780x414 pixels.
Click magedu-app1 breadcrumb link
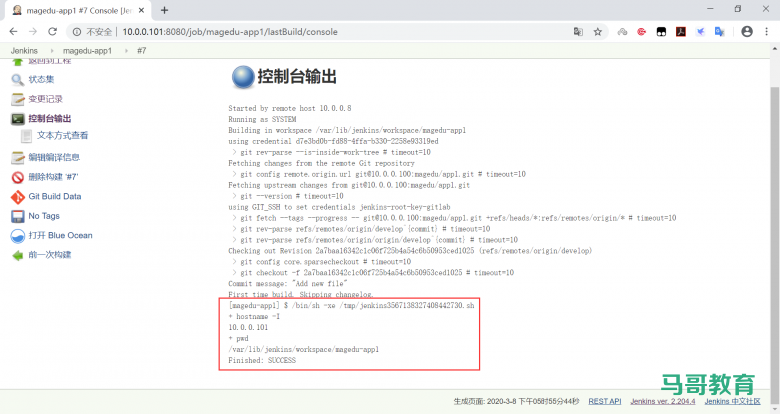(x=88, y=51)
